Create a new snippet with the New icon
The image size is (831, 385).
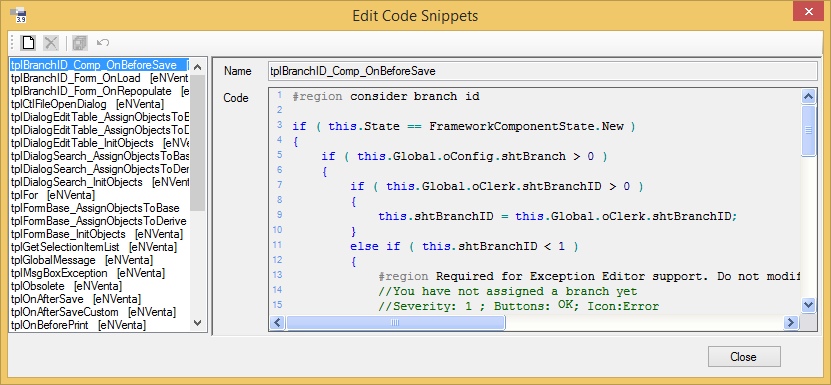point(28,42)
